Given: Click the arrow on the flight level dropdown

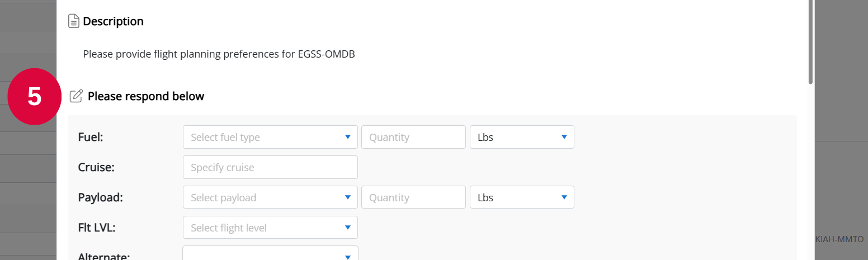Looking at the screenshot, I should pos(348,228).
